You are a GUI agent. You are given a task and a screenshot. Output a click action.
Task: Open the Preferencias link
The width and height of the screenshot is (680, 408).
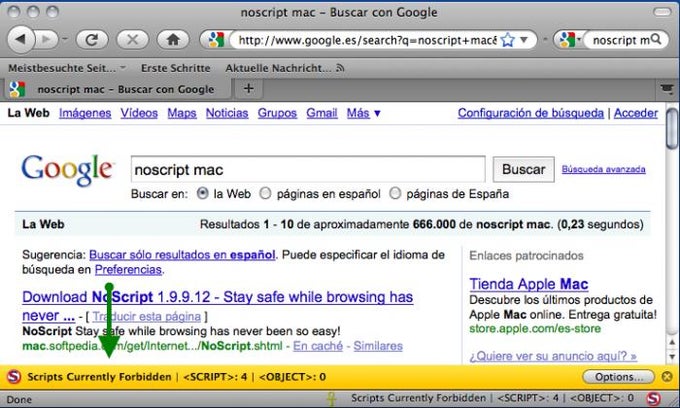128,270
